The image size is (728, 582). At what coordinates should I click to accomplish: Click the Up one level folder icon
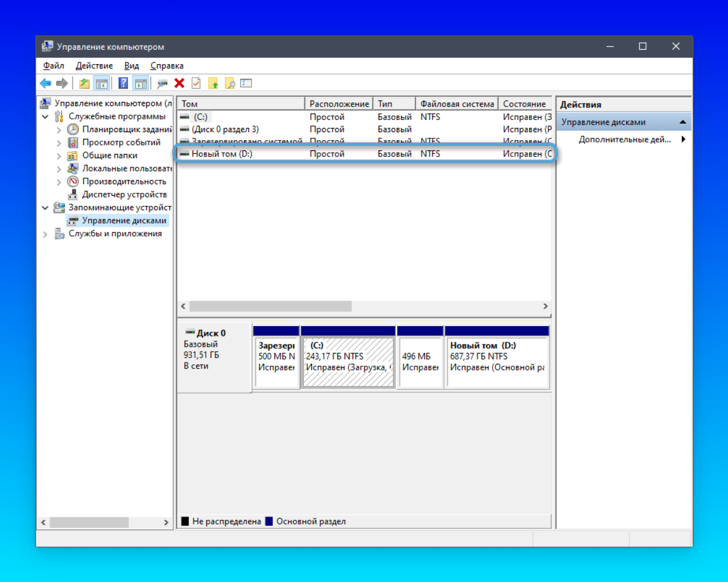[84, 84]
